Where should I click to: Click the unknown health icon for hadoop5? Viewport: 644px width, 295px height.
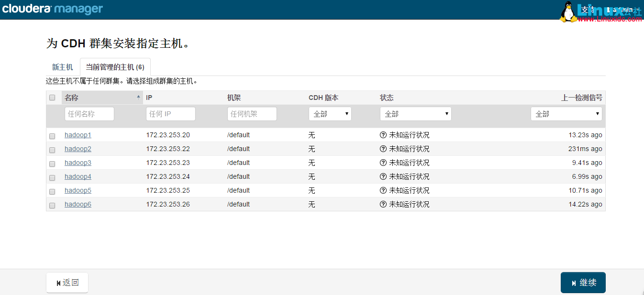[x=383, y=190]
